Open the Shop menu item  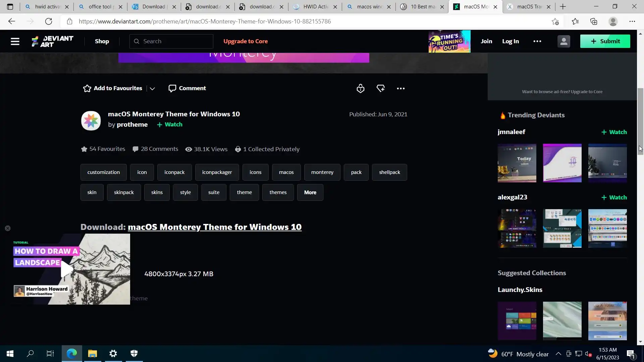click(102, 41)
